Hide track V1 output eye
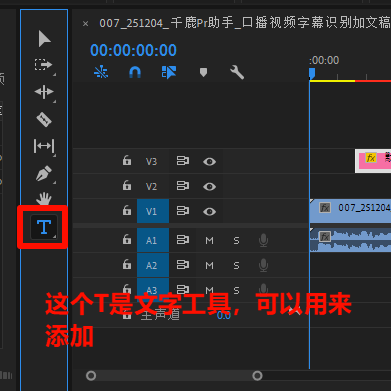Image resolution: width=391 pixels, height=391 pixels. tap(209, 211)
